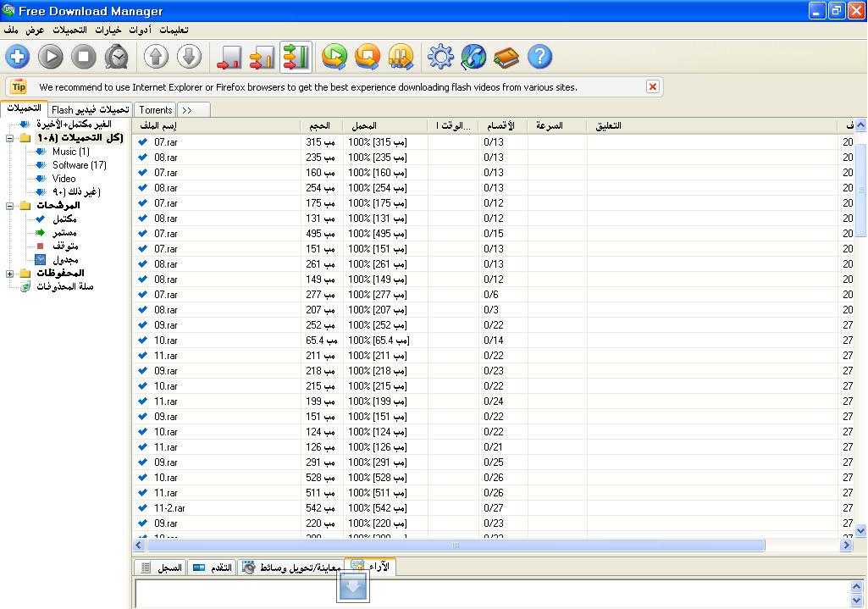The height and width of the screenshot is (609, 868).
Task: Click the >> more tabs button
Action: click(x=193, y=109)
